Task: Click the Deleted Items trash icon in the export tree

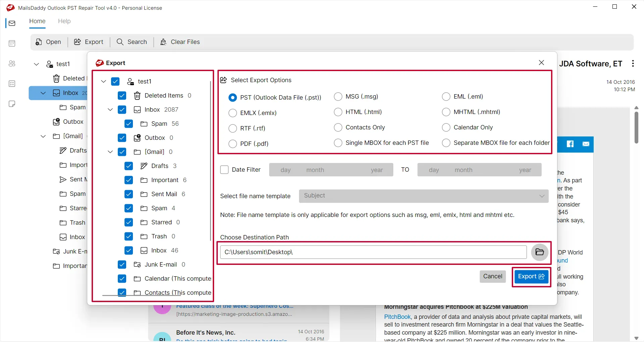Action: click(137, 96)
